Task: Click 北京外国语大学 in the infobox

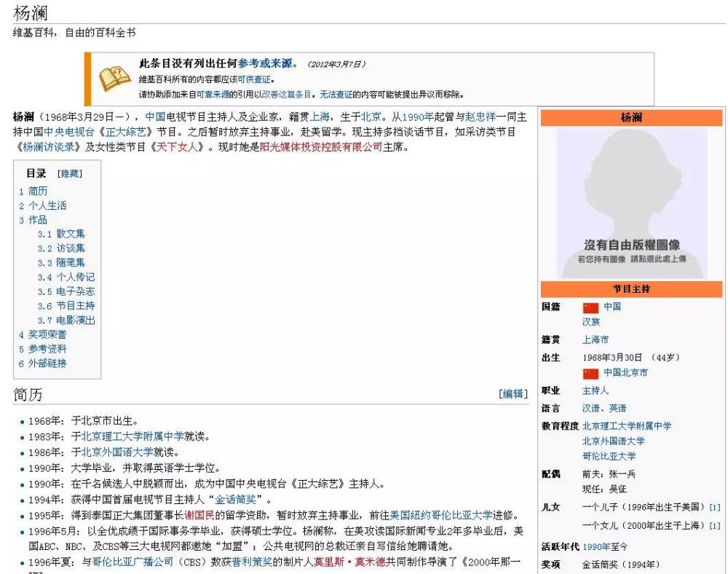Action: (613, 441)
